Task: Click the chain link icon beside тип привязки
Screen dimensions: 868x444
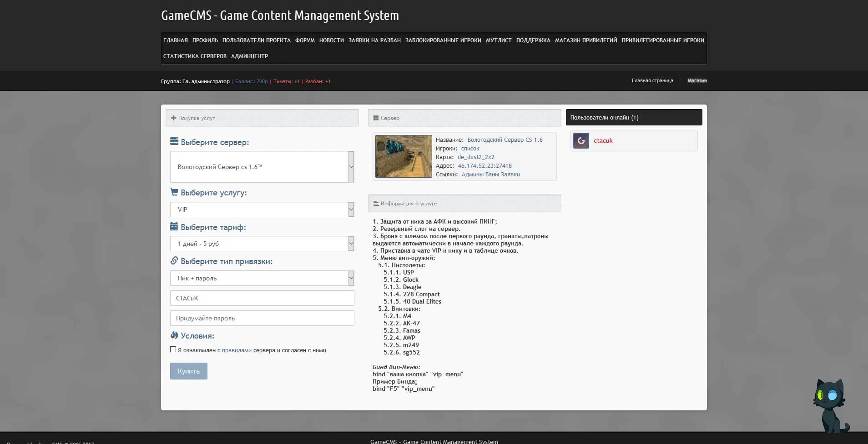Action: point(174,261)
